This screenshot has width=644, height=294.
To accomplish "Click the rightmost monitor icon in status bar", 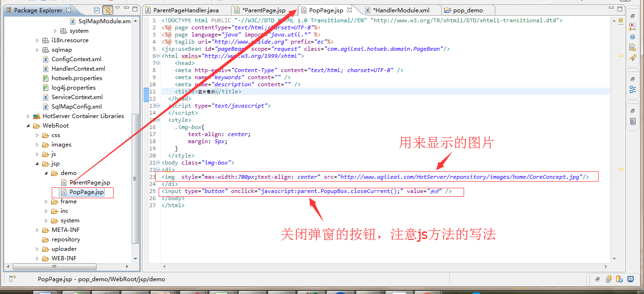I will click(x=630, y=279).
